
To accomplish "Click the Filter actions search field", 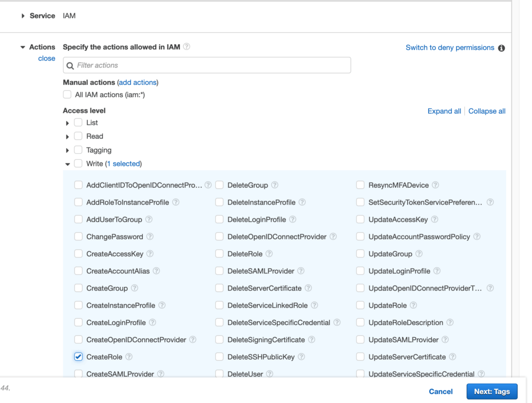I will point(207,65).
